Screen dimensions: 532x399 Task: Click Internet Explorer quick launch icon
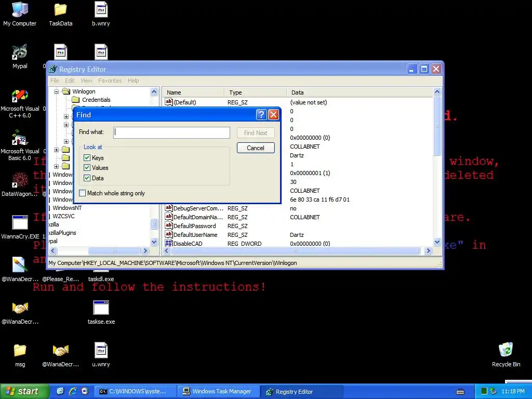click(73, 391)
